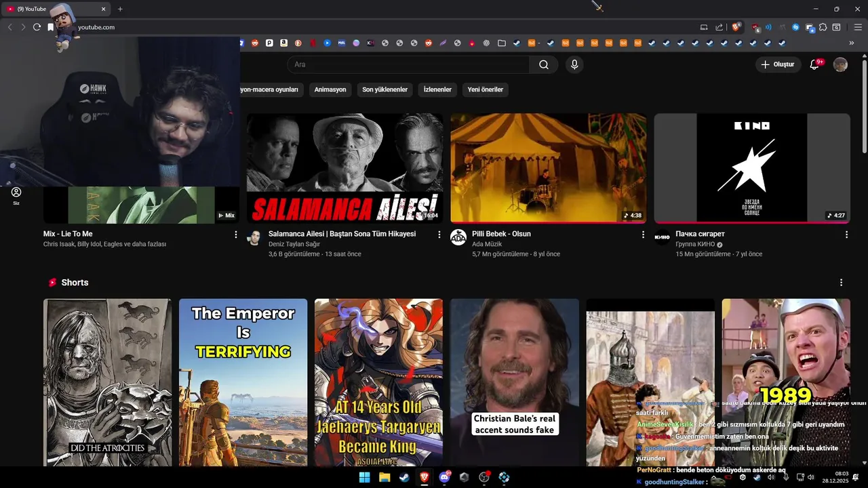This screenshot has height=488, width=868.
Task: Open video title Pilli Bebek - Olsun
Action: tap(501, 234)
